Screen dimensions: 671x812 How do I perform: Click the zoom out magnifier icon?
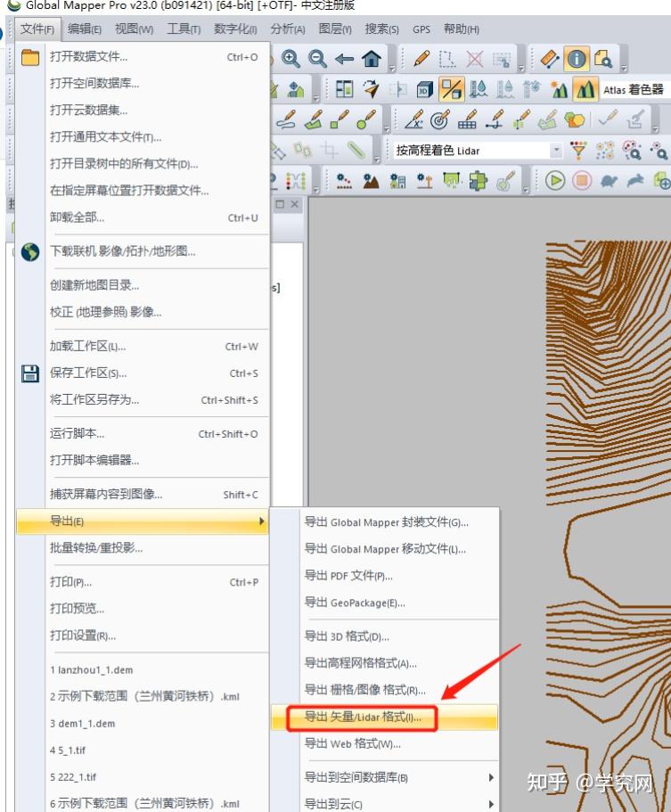pyautogui.click(x=317, y=59)
